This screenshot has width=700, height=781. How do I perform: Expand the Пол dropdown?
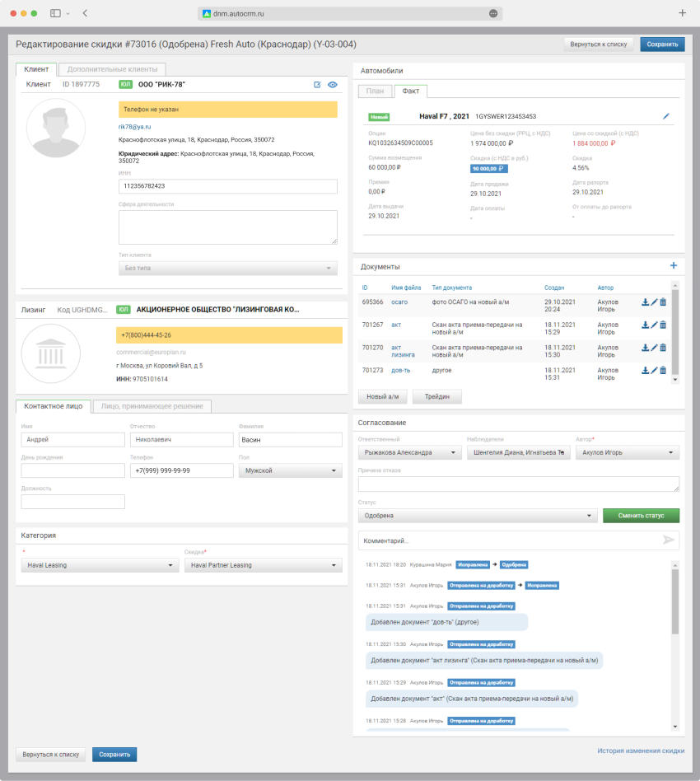click(x=290, y=471)
